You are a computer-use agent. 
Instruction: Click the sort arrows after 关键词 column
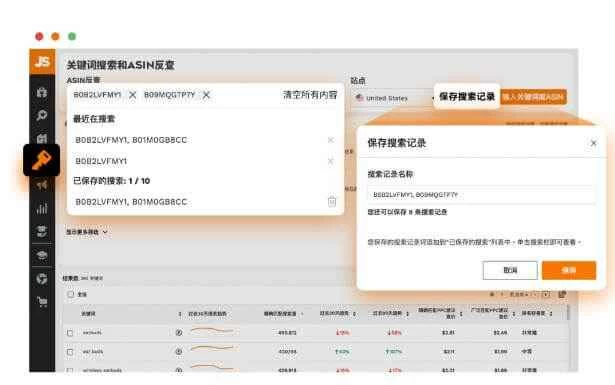point(180,314)
